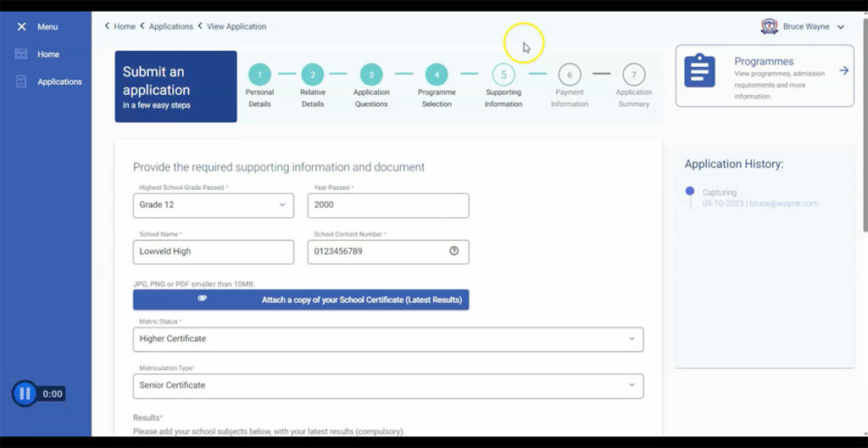
Task: Pause the video playback
Action: (25, 394)
